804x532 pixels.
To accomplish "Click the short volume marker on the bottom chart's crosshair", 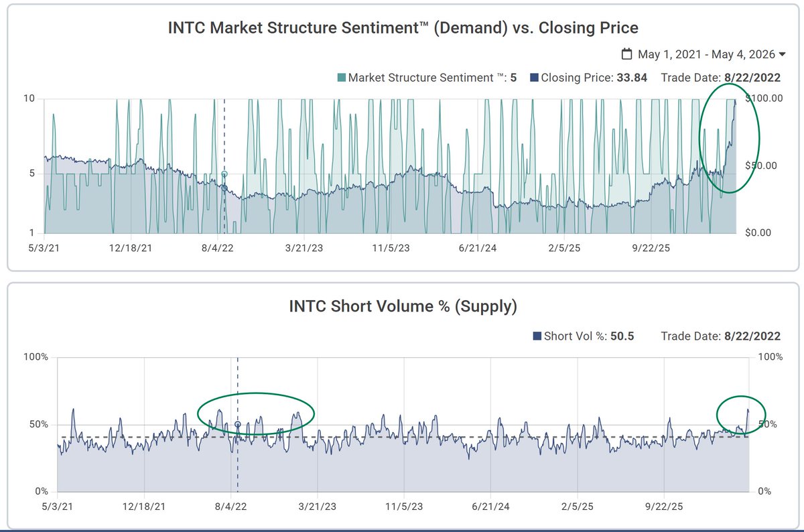I will 238,424.
